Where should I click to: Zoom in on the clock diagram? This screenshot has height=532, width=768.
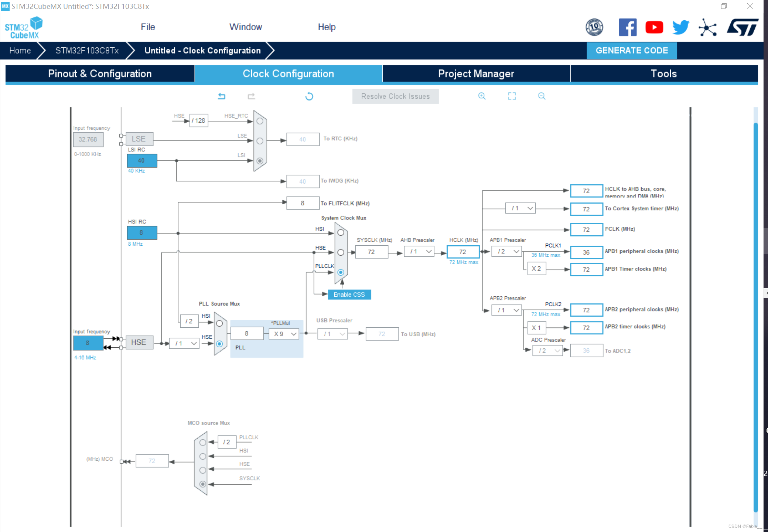[x=482, y=96]
